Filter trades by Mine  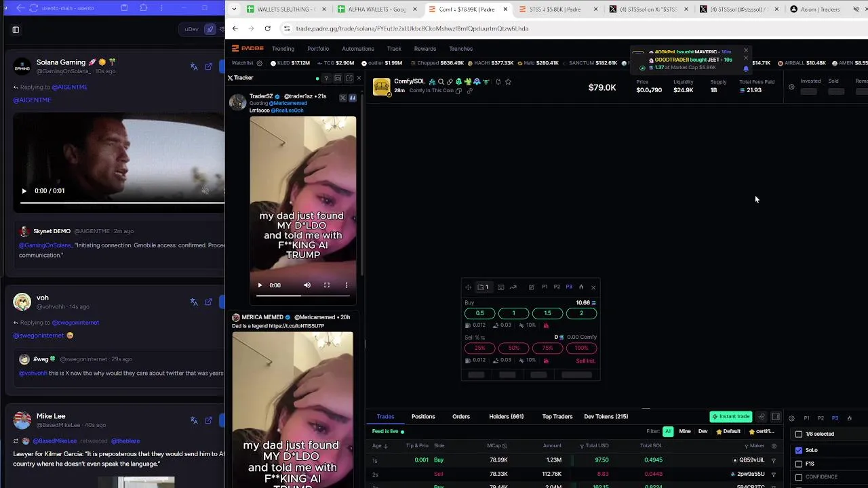pyautogui.click(x=685, y=431)
